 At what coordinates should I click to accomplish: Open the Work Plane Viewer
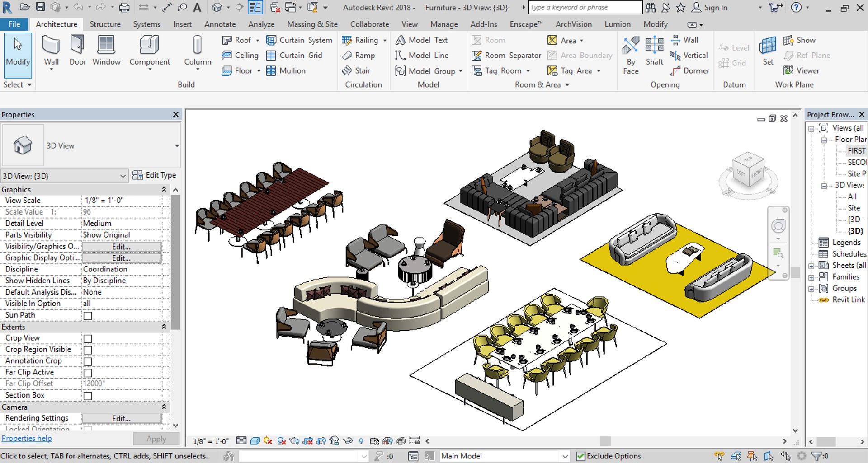(802, 70)
